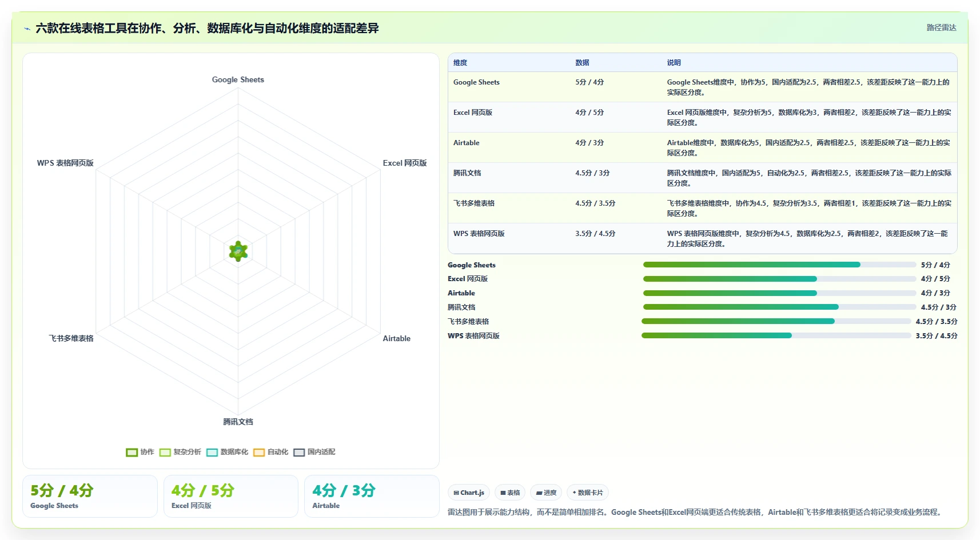Image resolution: width=980 pixels, height=540 pixels.
Task: Select the 腾讯文档 table row name
Action: 467,173
